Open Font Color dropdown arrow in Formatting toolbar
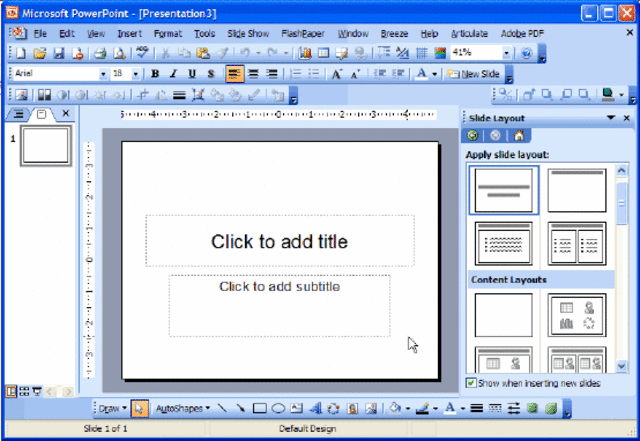Image resolution: width=640 pixels, height=441 pixels. point(435,74)
